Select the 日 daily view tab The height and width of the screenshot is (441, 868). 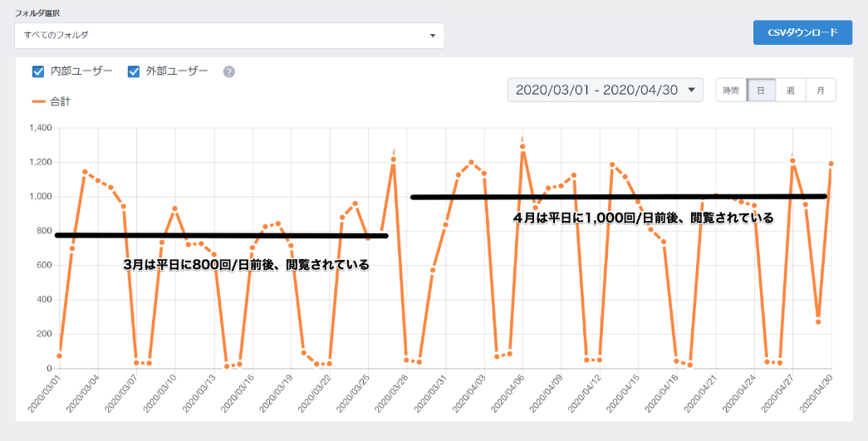(x=761, y=90)
